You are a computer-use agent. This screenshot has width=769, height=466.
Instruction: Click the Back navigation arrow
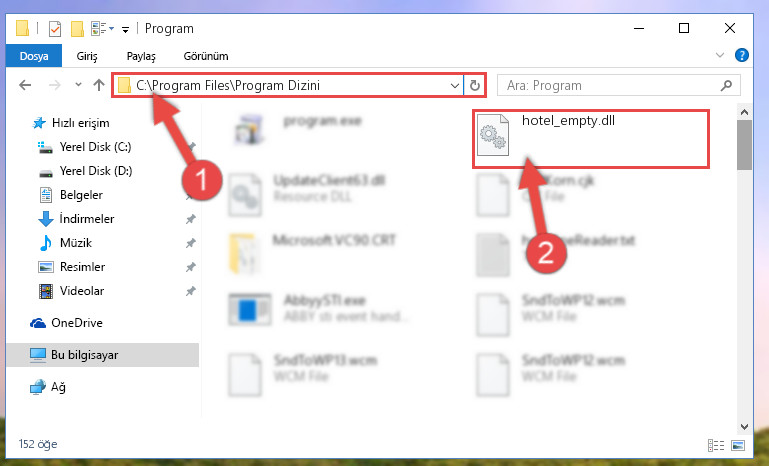pos(25,85)
